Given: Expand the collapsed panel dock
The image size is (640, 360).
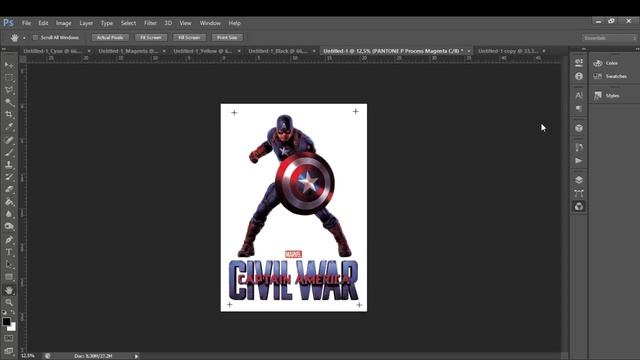Looking at the screenshot, I should (583, 49).
